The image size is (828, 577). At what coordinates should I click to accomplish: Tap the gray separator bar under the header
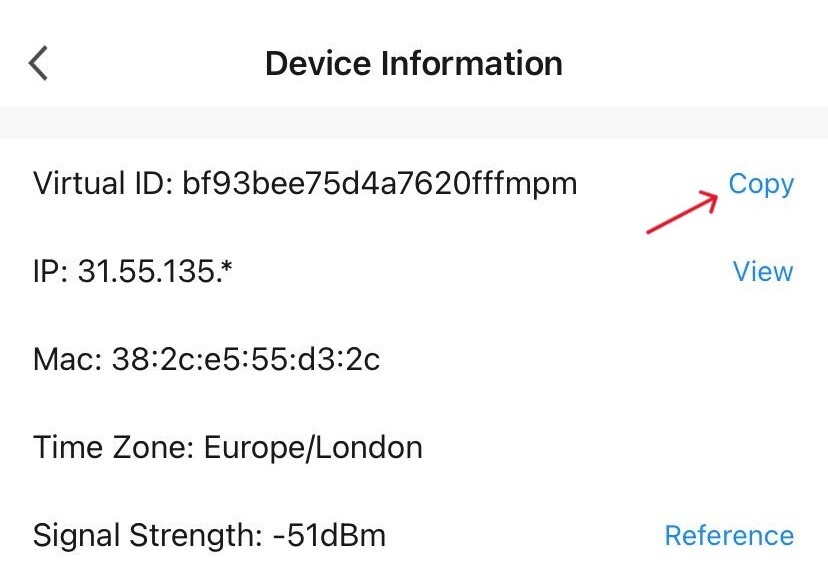click(414, 123)
